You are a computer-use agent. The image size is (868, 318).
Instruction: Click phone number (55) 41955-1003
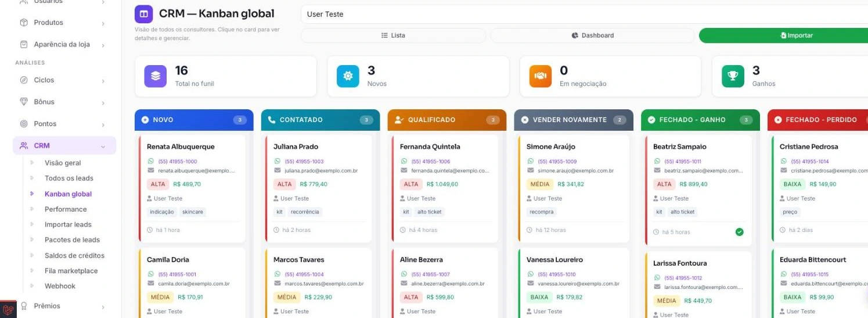[304, 162]
